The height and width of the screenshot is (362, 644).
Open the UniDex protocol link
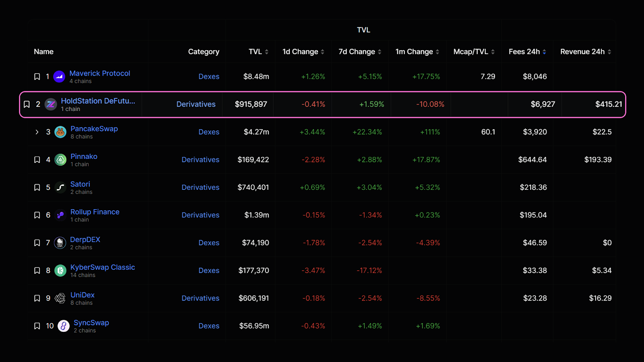(x=83, y=295)
